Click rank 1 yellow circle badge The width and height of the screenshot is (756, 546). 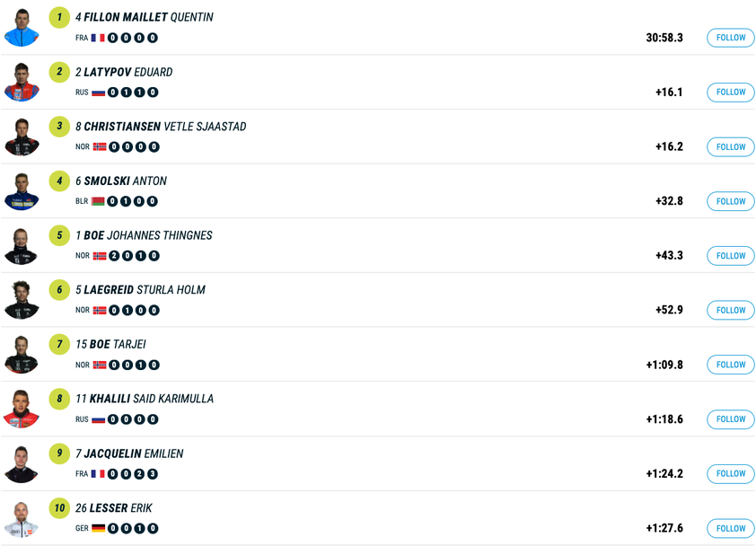click(59, 17)
